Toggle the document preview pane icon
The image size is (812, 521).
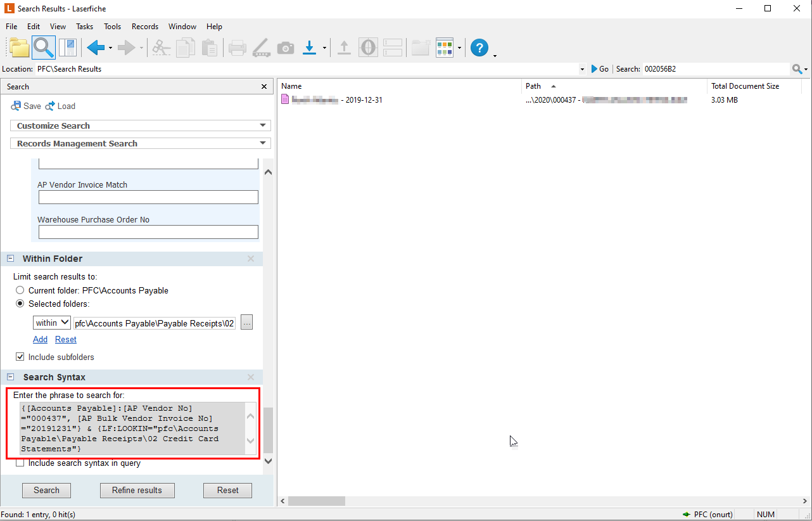[x=67, y=48]
